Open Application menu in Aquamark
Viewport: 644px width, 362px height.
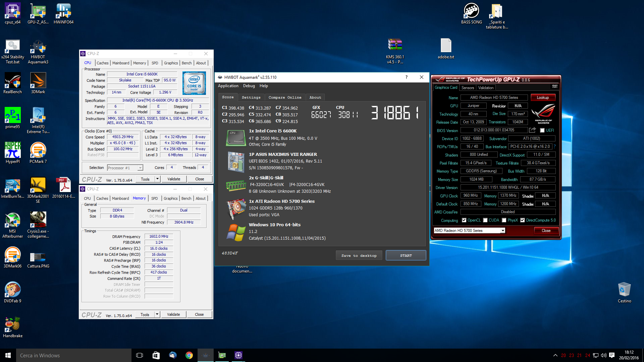pos(228,86)
